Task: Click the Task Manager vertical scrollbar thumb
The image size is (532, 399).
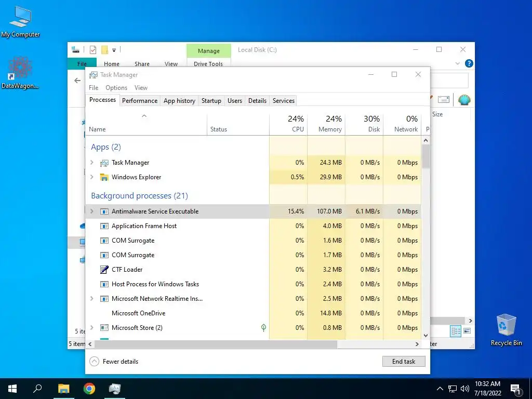Action: click(x=426, y=156)
